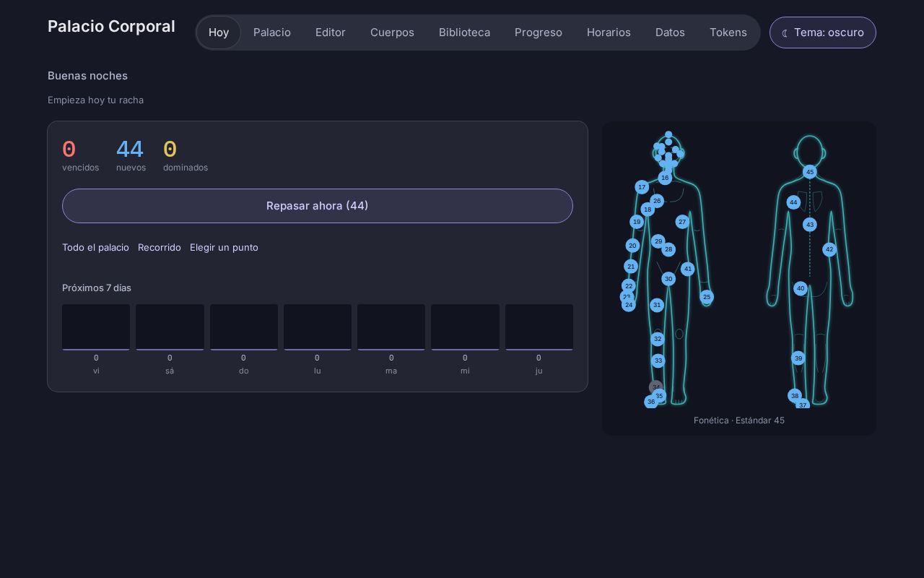The image size is (924, 578).
Task: Select body point 43 on the spine
Action: (x=810, y=225)
